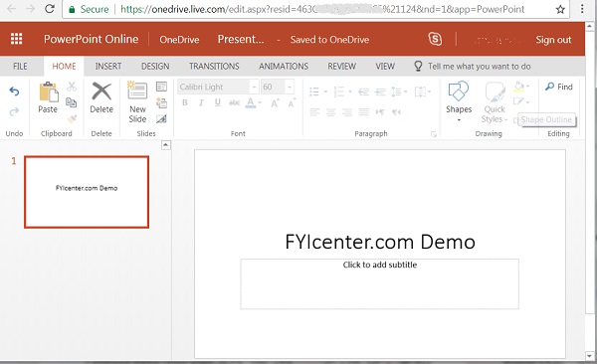Viewport: 597px width, 364px height.
Task: Set left-to-right text direction
Action: click(x=380, y=112)
